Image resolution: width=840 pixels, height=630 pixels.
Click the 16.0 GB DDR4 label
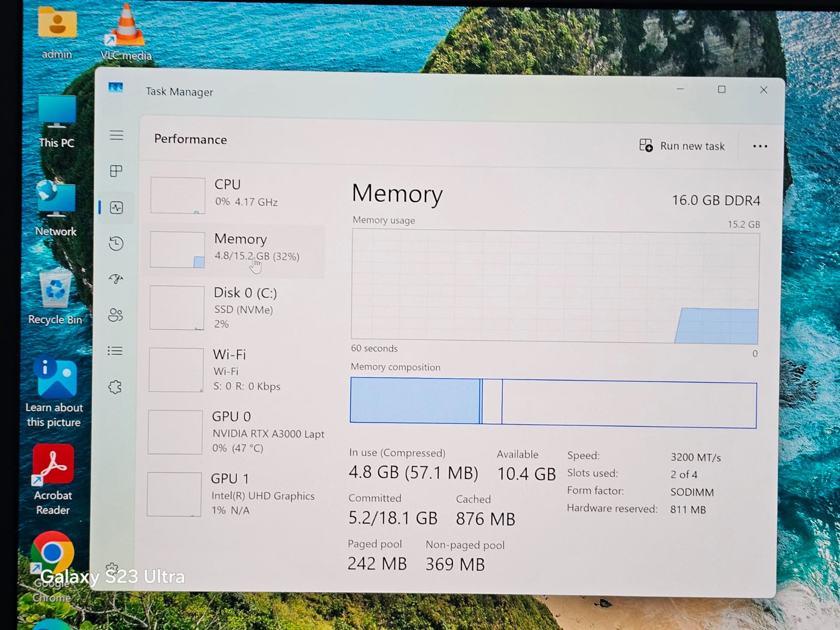click(x=716, y=201)
